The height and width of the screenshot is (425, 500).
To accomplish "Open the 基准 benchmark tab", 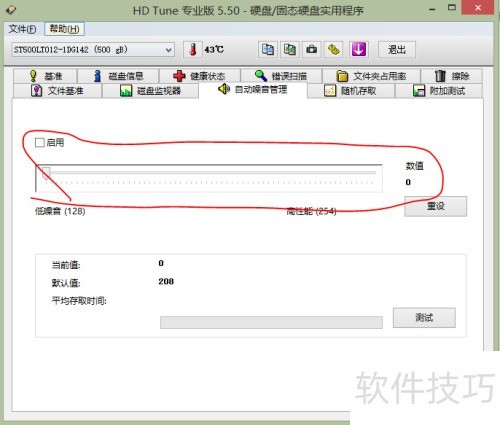I will (x=45, y=76).
